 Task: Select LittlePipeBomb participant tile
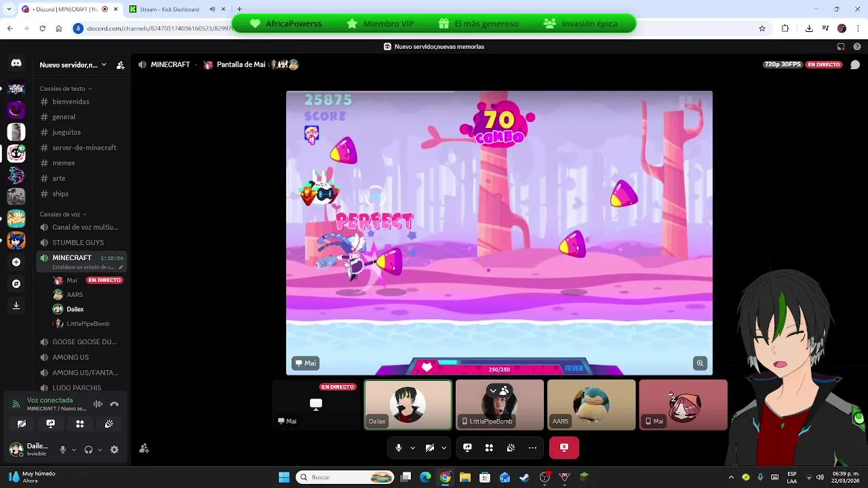(500, 405)
